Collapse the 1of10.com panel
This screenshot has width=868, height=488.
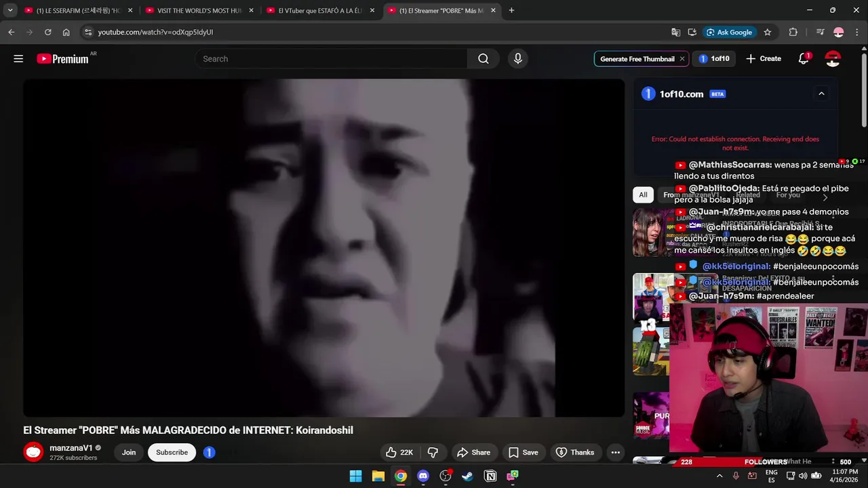(821, 94)
